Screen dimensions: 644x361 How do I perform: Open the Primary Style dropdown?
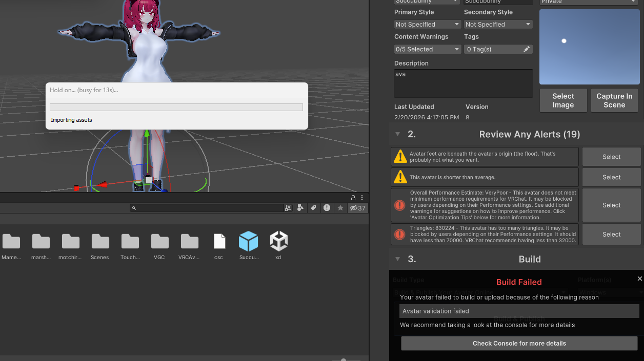point(428,24)
